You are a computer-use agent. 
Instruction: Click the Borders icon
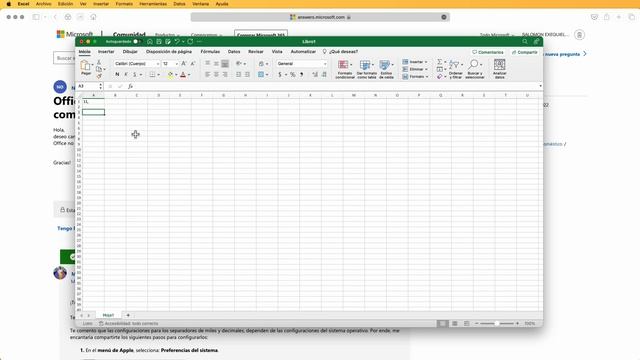point(152,74)
